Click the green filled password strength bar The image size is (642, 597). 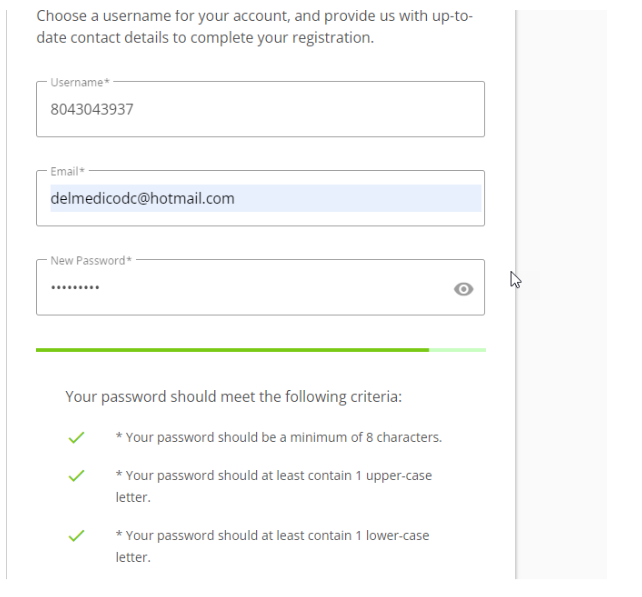tap(232, 350)
